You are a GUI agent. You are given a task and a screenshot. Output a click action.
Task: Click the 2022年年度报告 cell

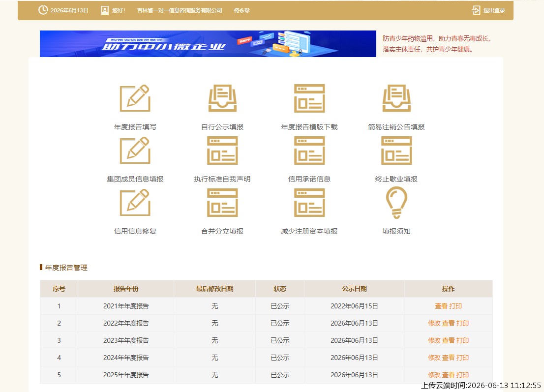(126, 323)
